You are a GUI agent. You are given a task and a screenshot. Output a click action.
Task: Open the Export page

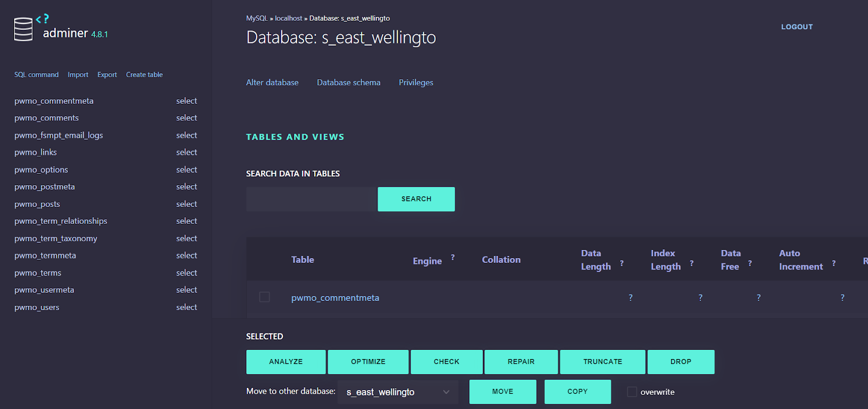click(107, 75)
